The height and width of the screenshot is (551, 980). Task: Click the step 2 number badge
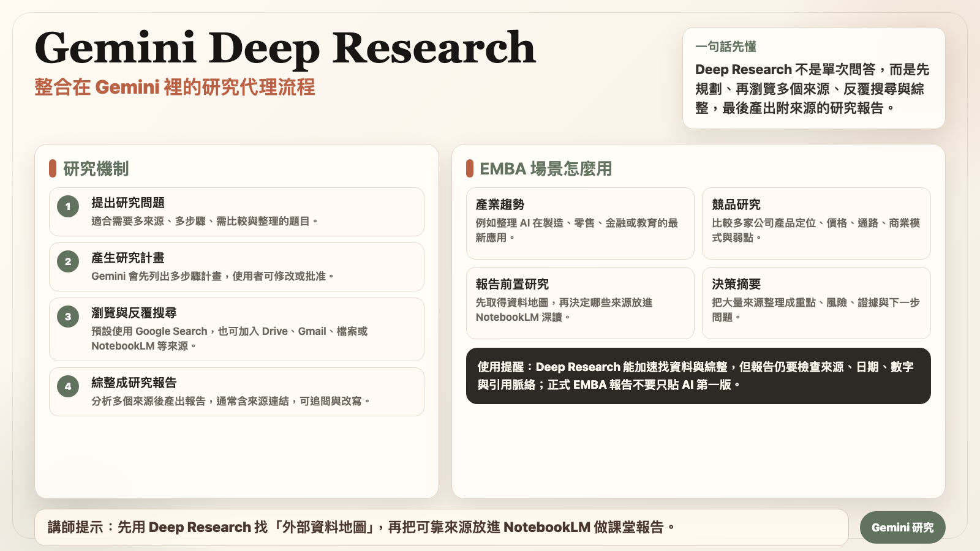(68, 261)
